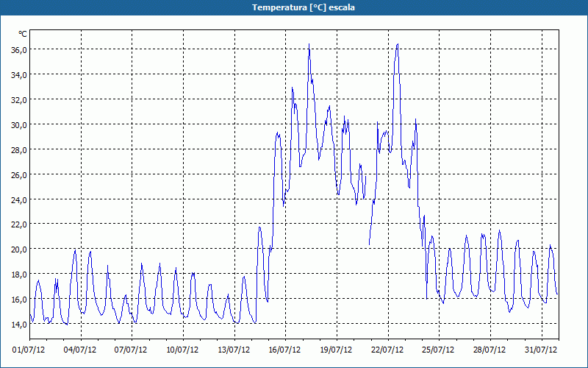Click the 16,0 y-axis label
This screenshot has height=368, width=588.
pos(19,300)
